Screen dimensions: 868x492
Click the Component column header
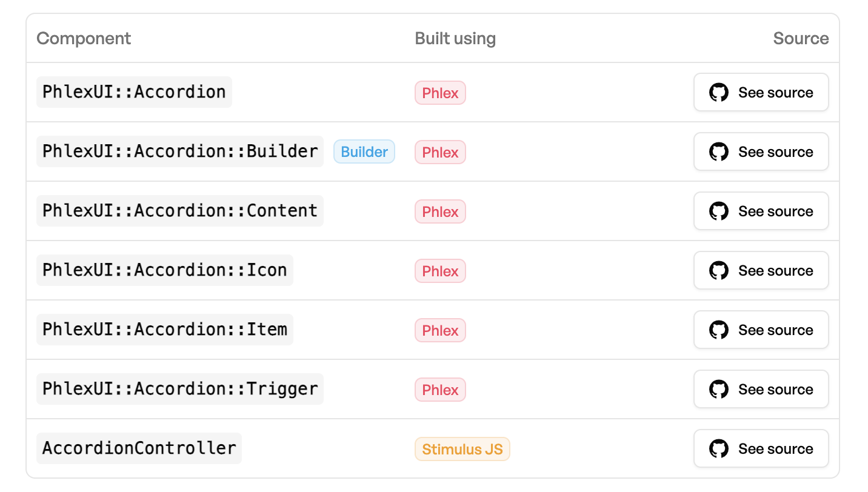point(83,38)
